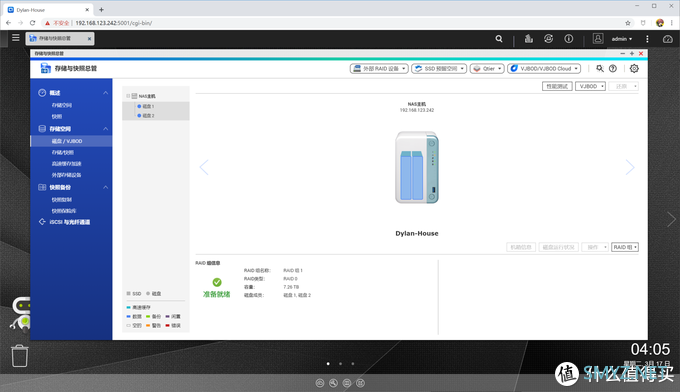The image size is (680, 392).
Task: Select 快照 under the 概述 section
Action: pos(57,116)
